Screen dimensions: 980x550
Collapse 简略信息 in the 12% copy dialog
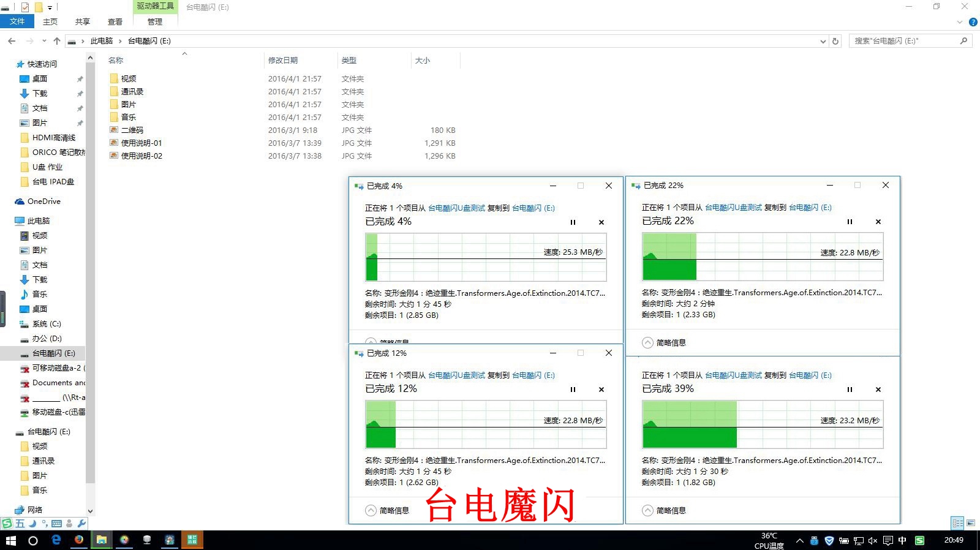387,511
